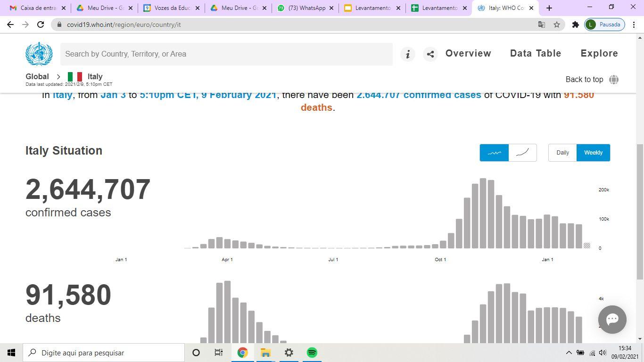
Task: Click the breadcrumb chevron after Global
Action: (58, 77)
